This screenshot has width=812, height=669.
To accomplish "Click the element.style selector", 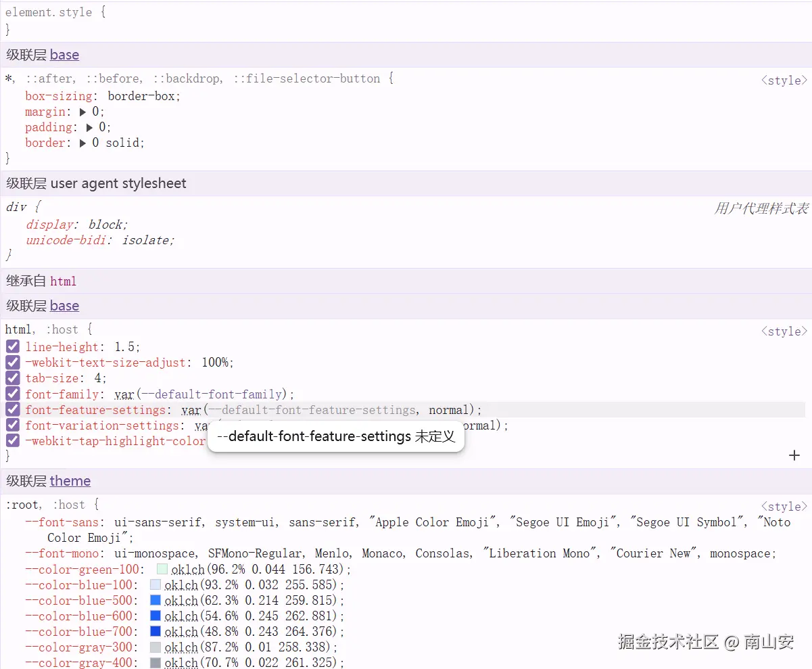I will pyautogui.click(x=49, y=12).
